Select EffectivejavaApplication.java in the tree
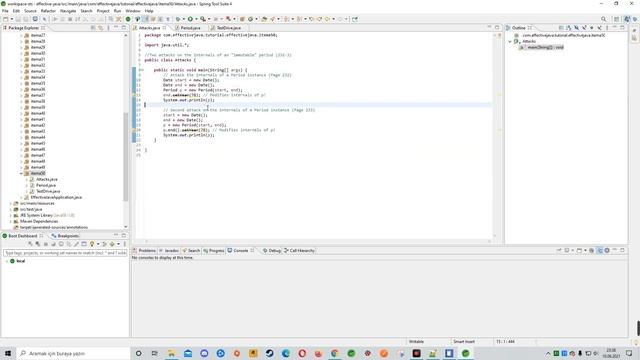 click(x=56, y=197)
